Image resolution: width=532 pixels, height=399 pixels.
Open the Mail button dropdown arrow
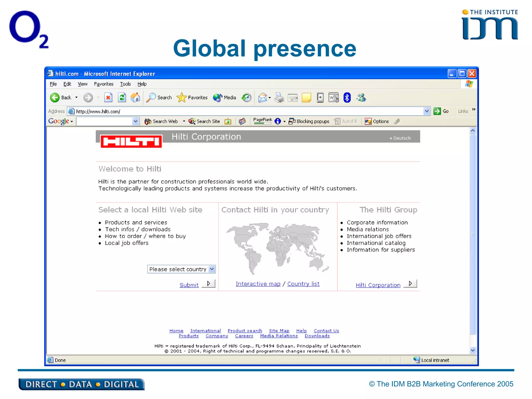(270, 98)
